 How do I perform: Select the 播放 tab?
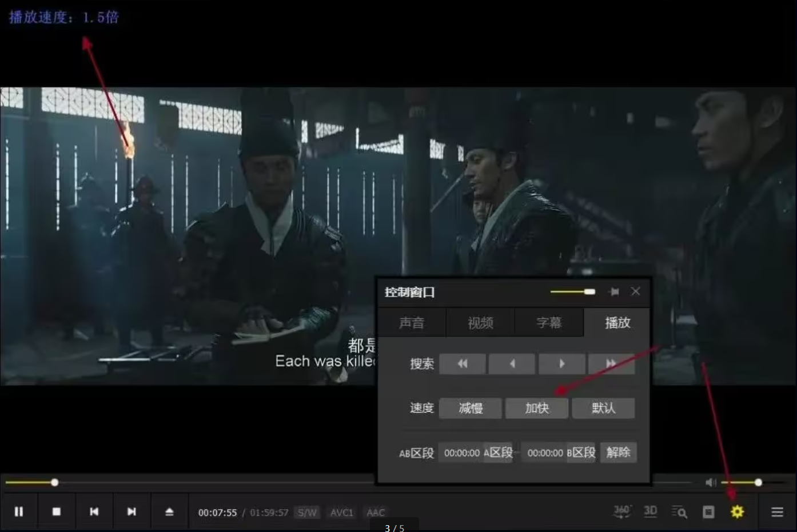click(617, 323)
